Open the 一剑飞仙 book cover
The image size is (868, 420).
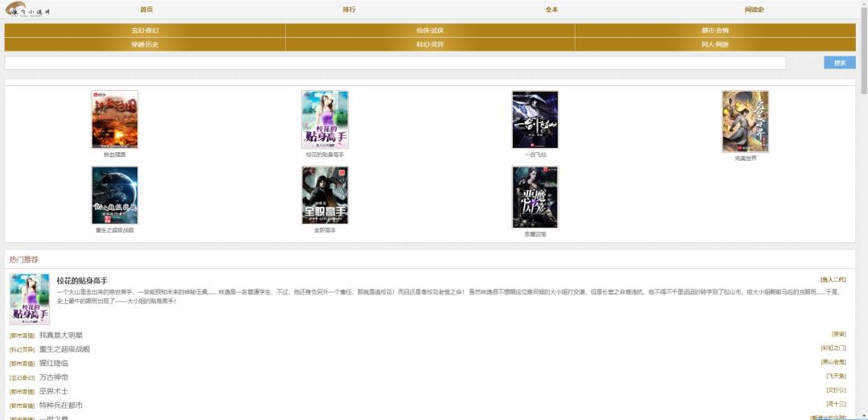535,120
